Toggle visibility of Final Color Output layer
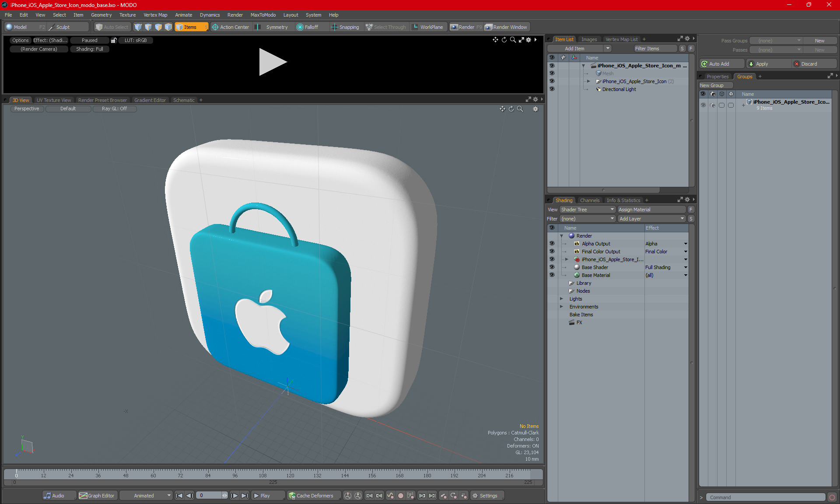This screenshot has width=840, height=504. click(x=552, y=251)
